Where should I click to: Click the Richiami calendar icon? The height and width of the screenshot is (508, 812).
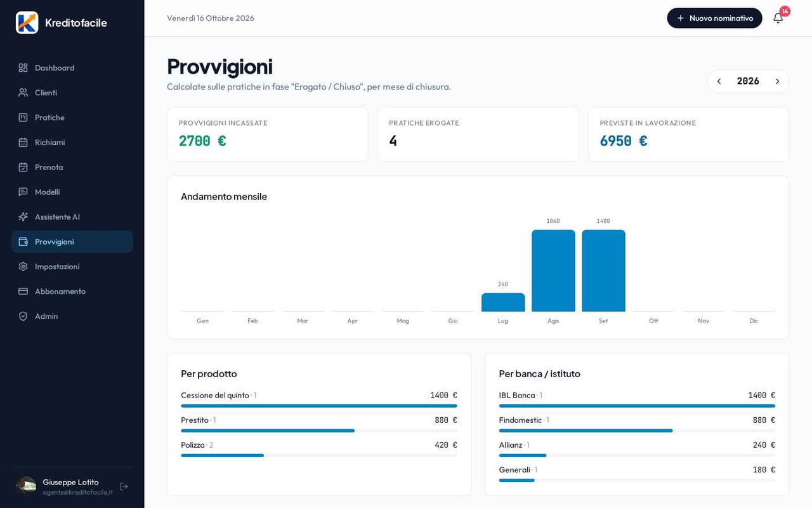23,142
